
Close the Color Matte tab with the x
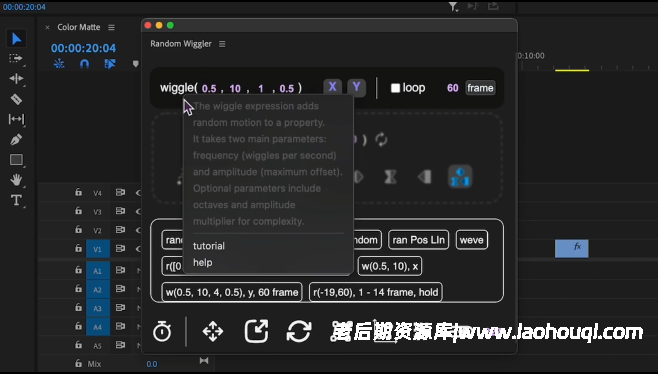47,27
